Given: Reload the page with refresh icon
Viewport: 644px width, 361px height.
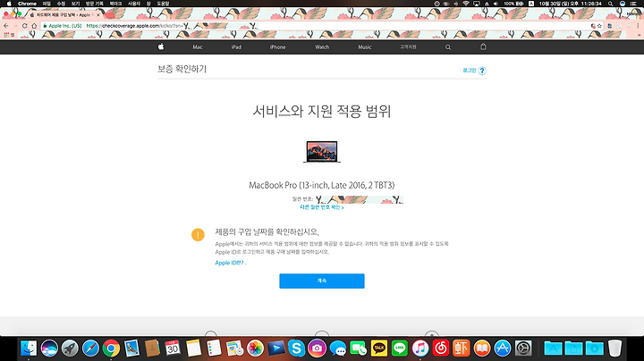Looking at the screenshot, I should tap(25, 25).
